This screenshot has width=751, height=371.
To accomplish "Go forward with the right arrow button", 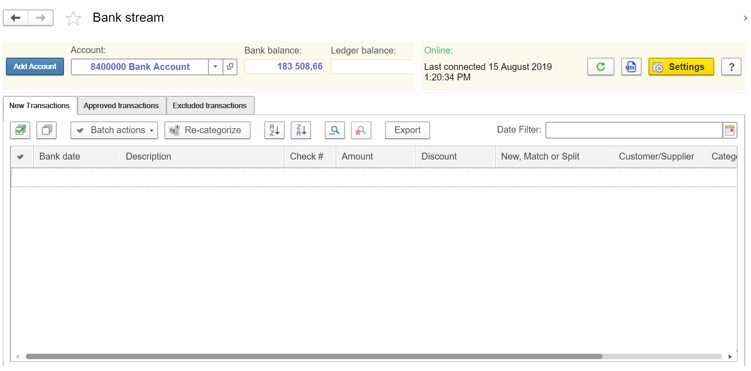I will point(41,18).
